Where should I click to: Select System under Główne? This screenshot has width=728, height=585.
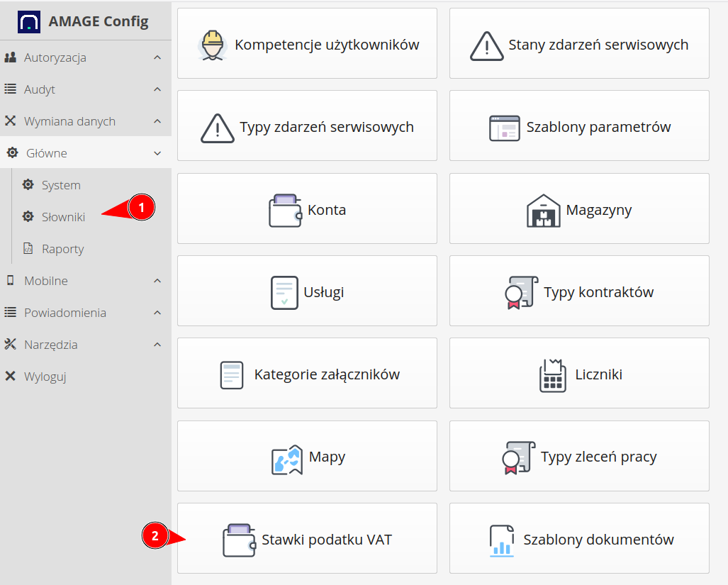click(x=61, y=185)
